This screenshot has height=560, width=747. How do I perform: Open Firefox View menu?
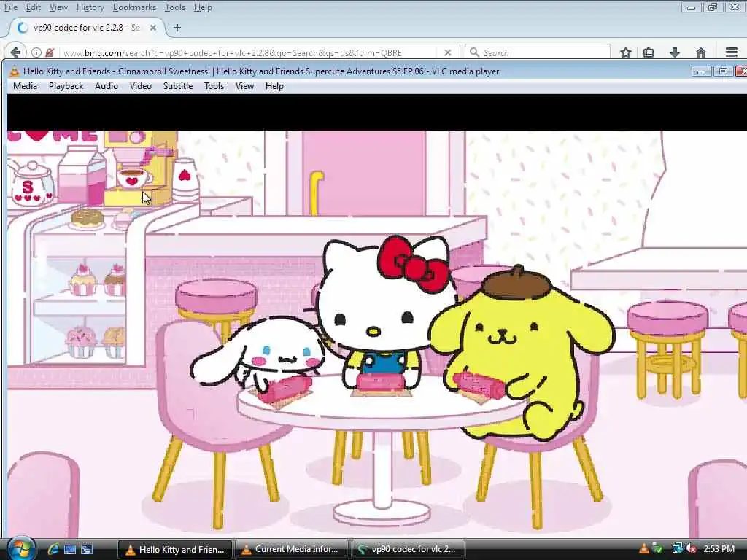click(58, 7)
